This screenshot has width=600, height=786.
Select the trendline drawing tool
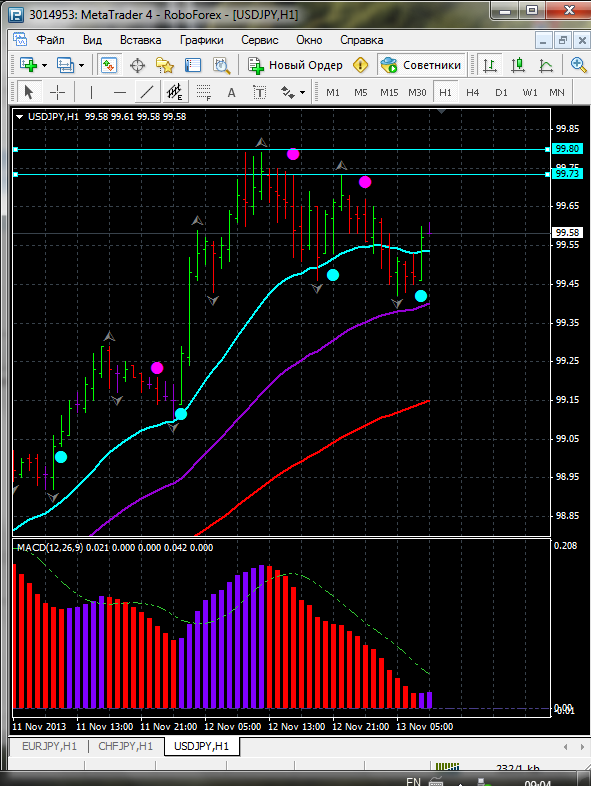[147, 92]
